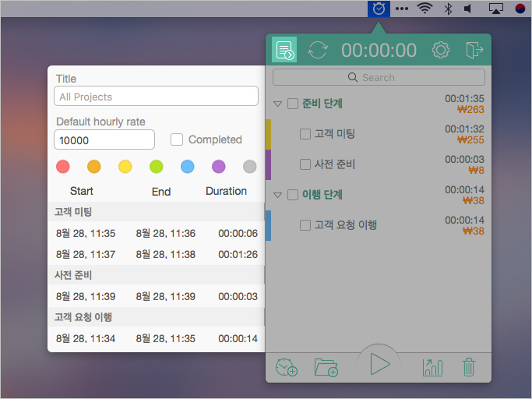Click the Korean flag input source icon

point(520,9)
